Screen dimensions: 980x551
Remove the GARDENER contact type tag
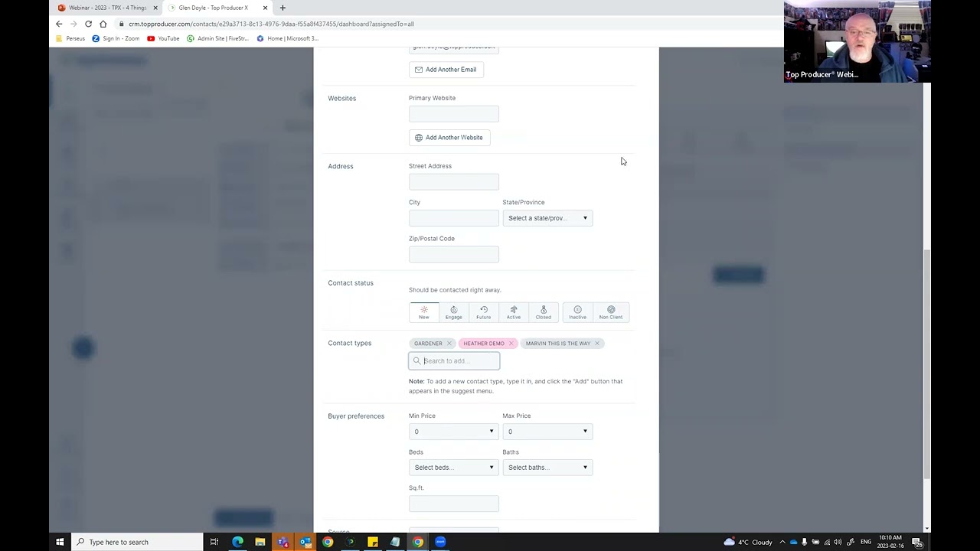click(449, 344)
